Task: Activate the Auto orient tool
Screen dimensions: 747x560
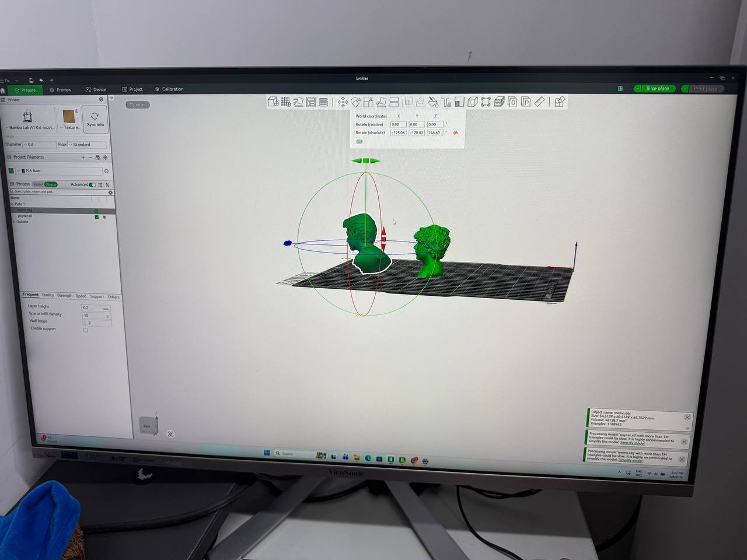Action: [298, 102]
